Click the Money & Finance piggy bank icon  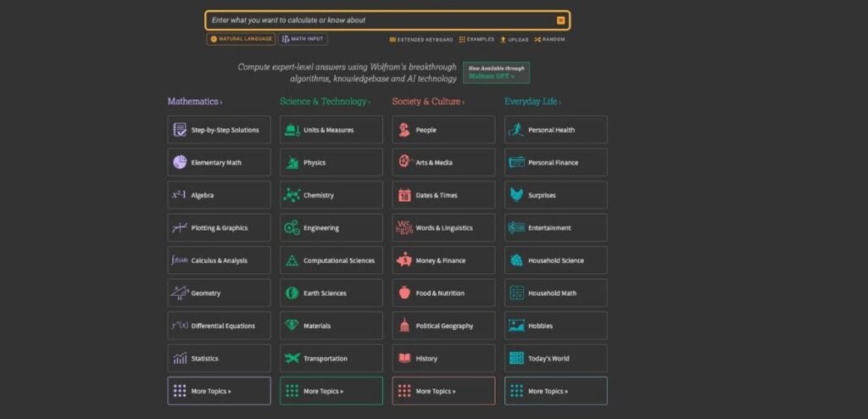pos(404,260)
